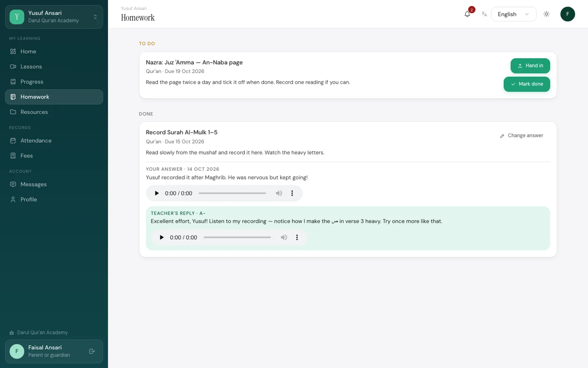The image size is (588, 368).
Task: Click the Nazra: Juz 'Amma — An-Naba page title
Action: pos(194,63)
